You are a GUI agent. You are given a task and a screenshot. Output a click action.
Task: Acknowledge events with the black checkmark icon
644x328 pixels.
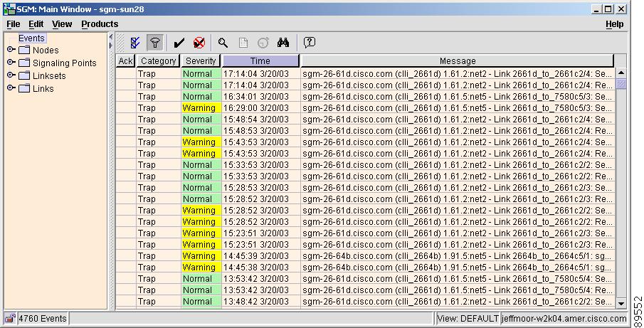(179, 42)
